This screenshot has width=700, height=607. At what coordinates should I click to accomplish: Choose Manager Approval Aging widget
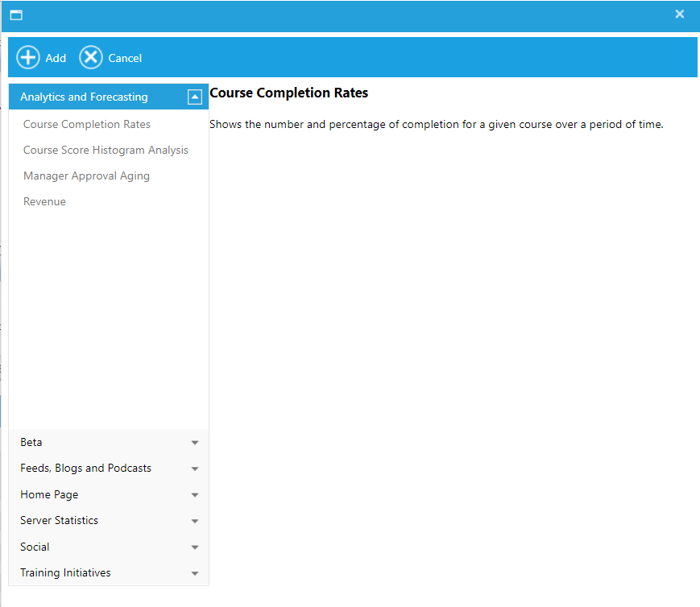pos(86,175)
